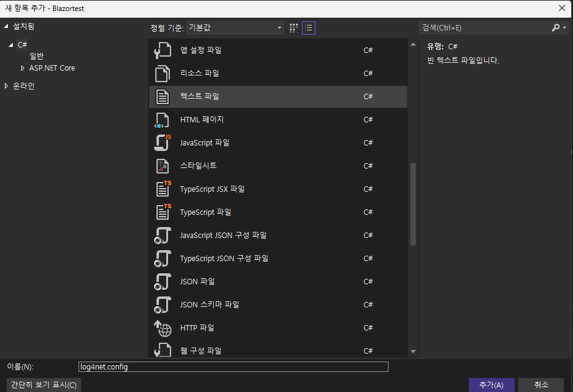Click the TypeScript 파일 TS icon
573x392 pixels.
163,212
